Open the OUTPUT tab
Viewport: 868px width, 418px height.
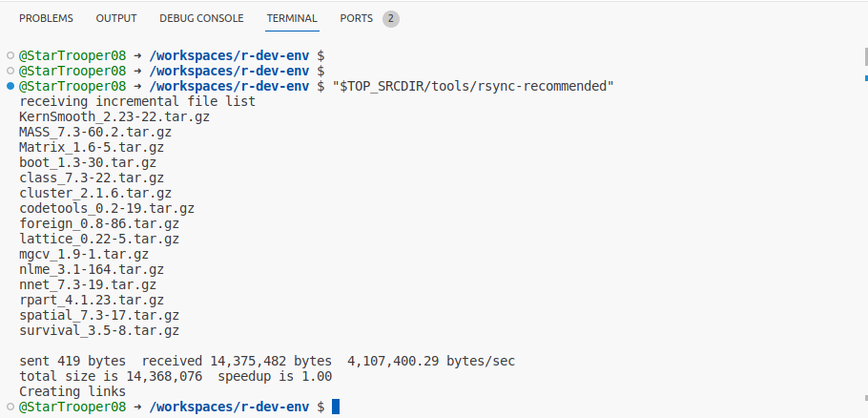(x=116, y=18)
